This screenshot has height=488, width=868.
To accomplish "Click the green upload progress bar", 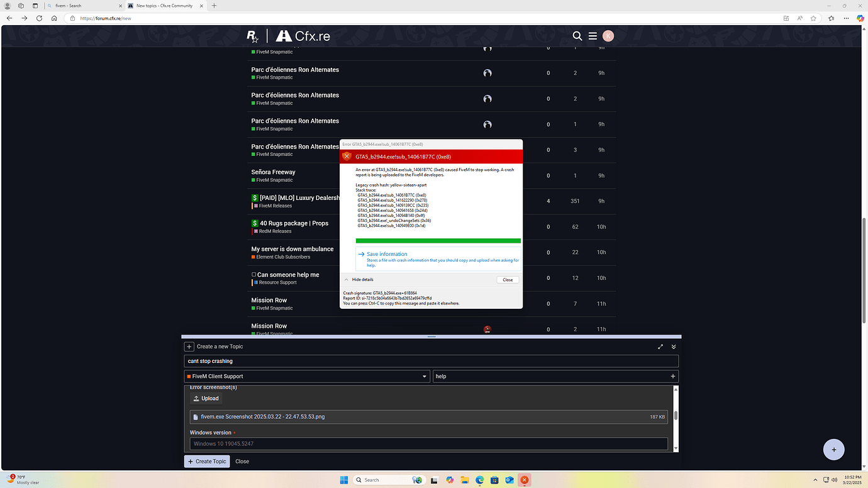I will point(438,241).
